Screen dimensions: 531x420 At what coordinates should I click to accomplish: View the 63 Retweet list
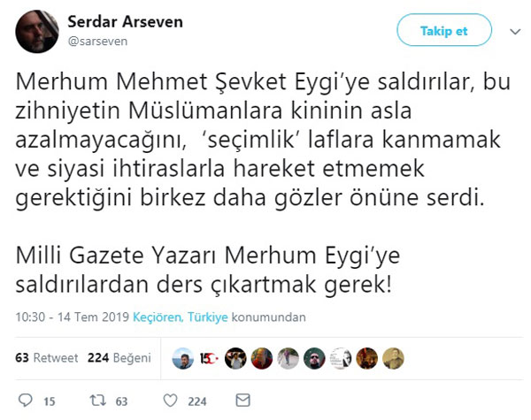pos(47,358)
